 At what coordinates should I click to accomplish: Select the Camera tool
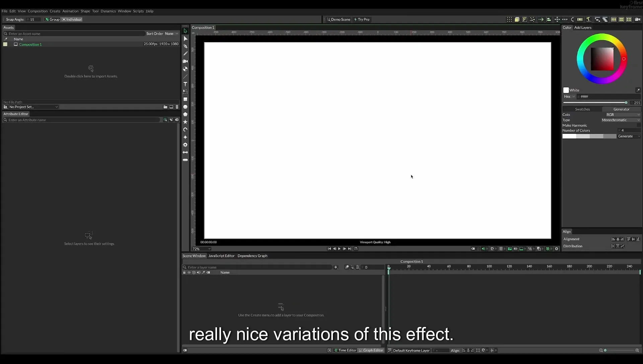(x=185, y=61)
